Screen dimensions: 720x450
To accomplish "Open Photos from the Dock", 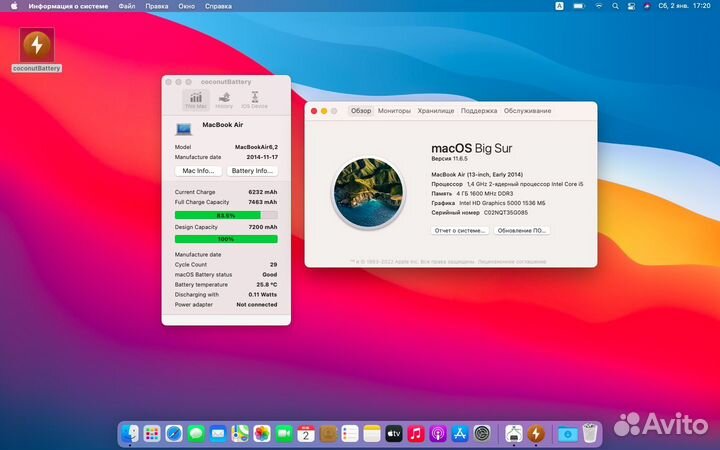I will point(262,433).
